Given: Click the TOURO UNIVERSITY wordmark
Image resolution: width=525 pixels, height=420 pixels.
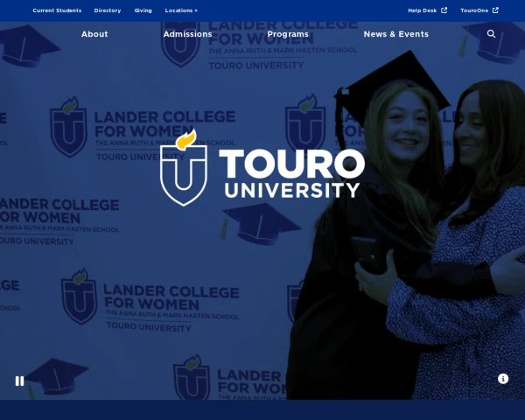Looking at the screenshot, I should pos(291,173).
